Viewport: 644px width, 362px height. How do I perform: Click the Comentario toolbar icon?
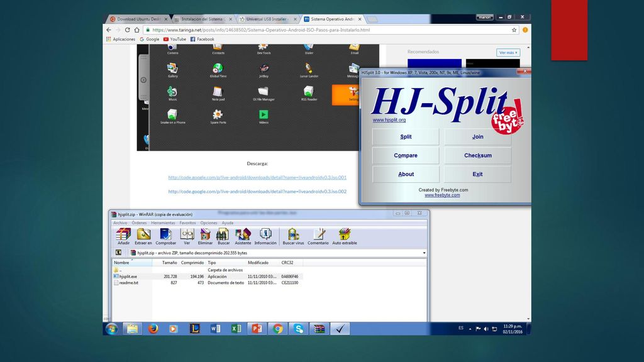(318, 236)
